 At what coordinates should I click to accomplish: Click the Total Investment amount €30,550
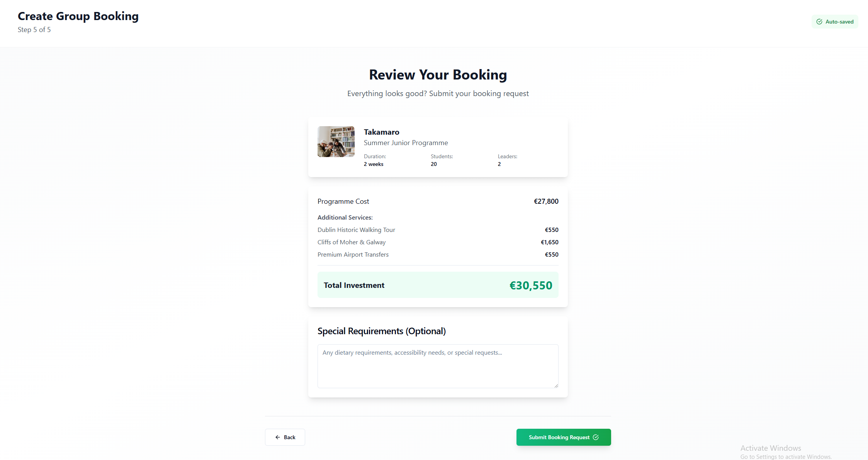tap(530, 285)
